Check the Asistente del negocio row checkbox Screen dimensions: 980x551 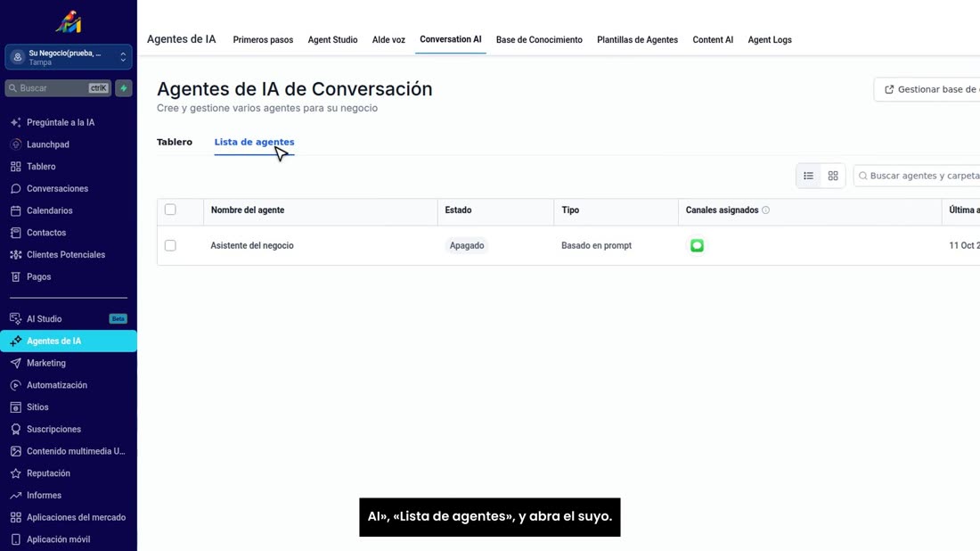click(x=170, y=245)
